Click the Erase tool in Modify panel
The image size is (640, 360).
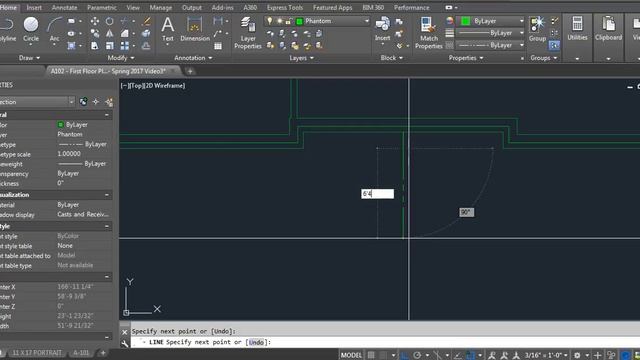point(146,21)
